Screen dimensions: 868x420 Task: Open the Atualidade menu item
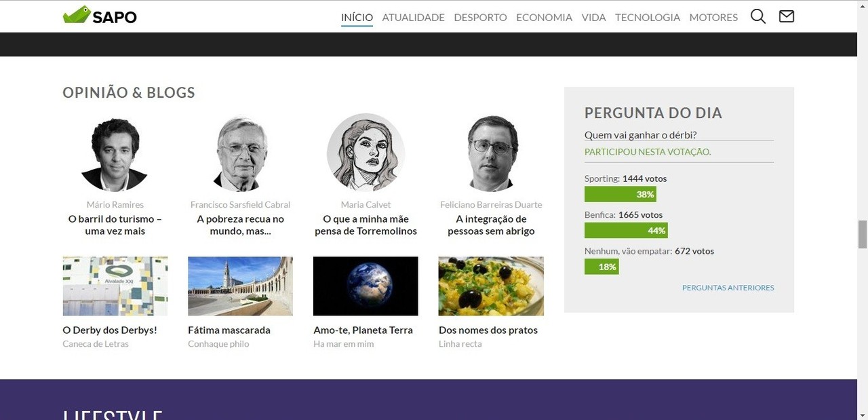[x=413, y=18]
